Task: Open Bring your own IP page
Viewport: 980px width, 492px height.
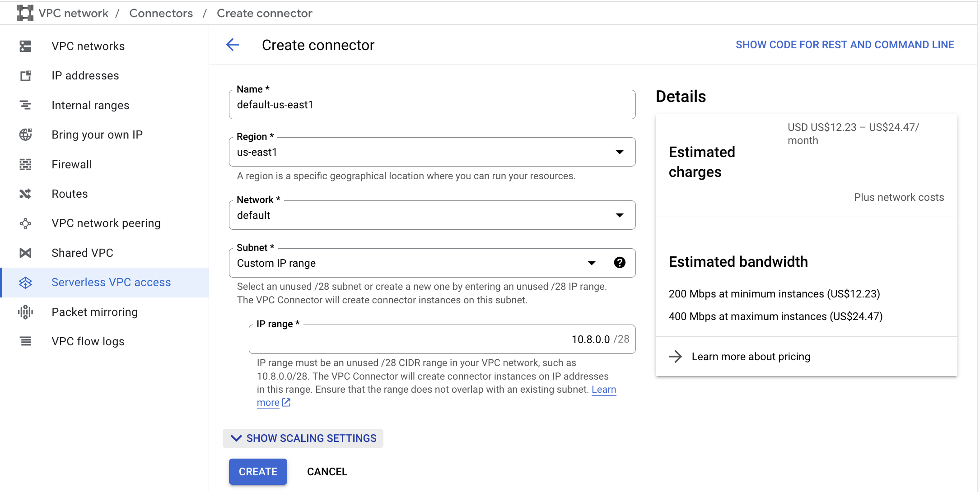Action: pyautogui.click(x=97, y=135)
